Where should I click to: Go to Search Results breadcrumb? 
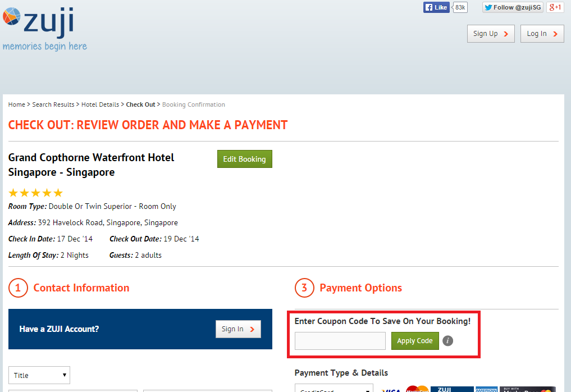click(x=53, y=104)
